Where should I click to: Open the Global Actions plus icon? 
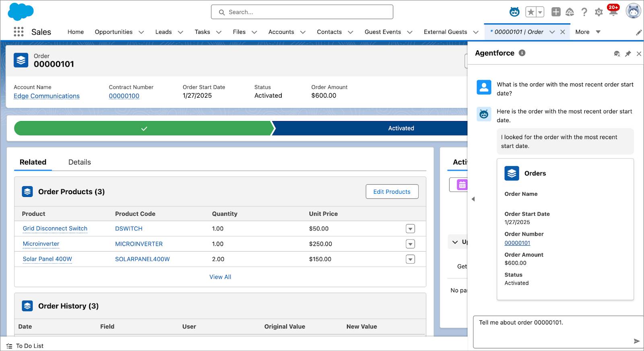click(556, 12)
